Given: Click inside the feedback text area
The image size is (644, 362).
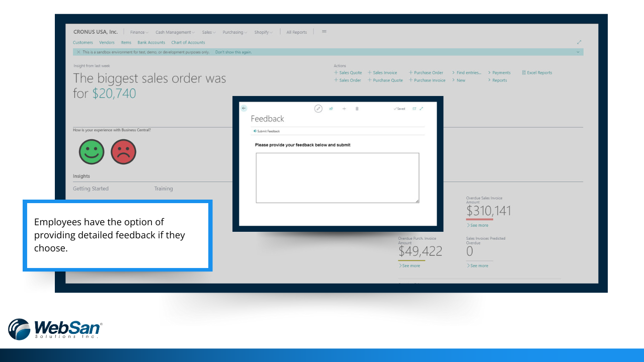Looking at the screenshot, I should click(338, 178).
